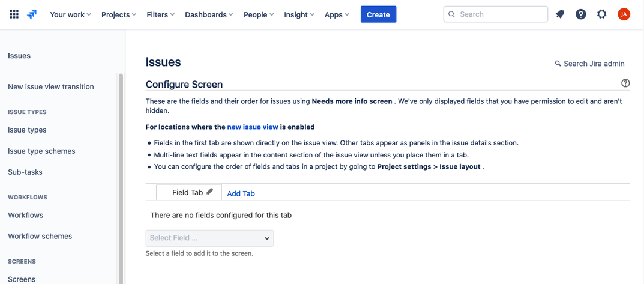Viewport: 644px width, 284px height.
Task: Click the pencil icon on Field Tab
Action: [x=209, y=192]
